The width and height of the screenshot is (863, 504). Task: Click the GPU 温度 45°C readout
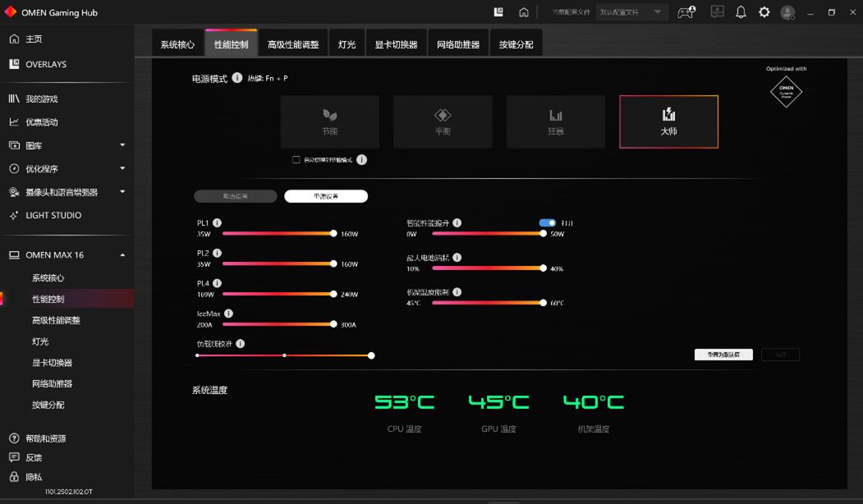pos(498,402)
